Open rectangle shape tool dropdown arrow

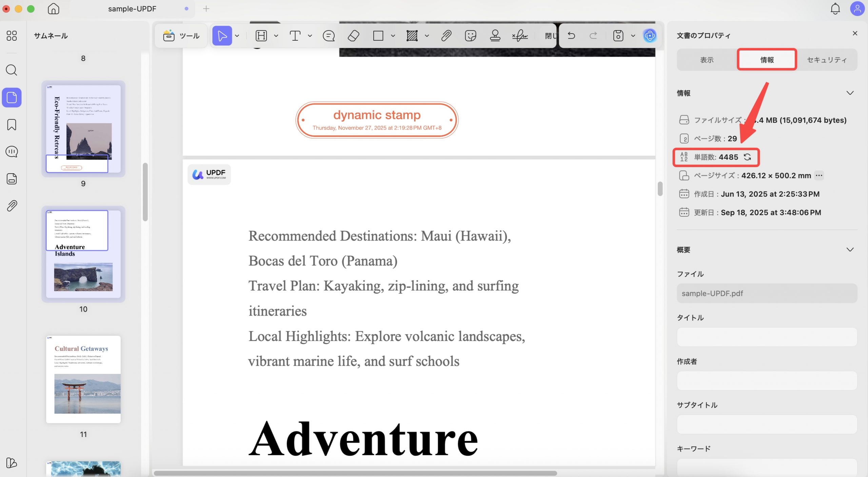pyautogui.click(x=393, y=36)
